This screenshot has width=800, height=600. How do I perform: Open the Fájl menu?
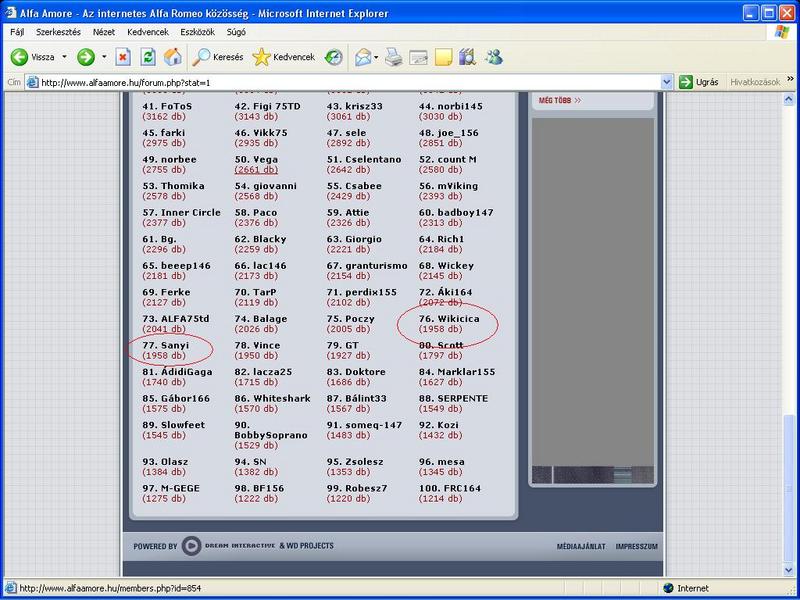coord(17,32)
